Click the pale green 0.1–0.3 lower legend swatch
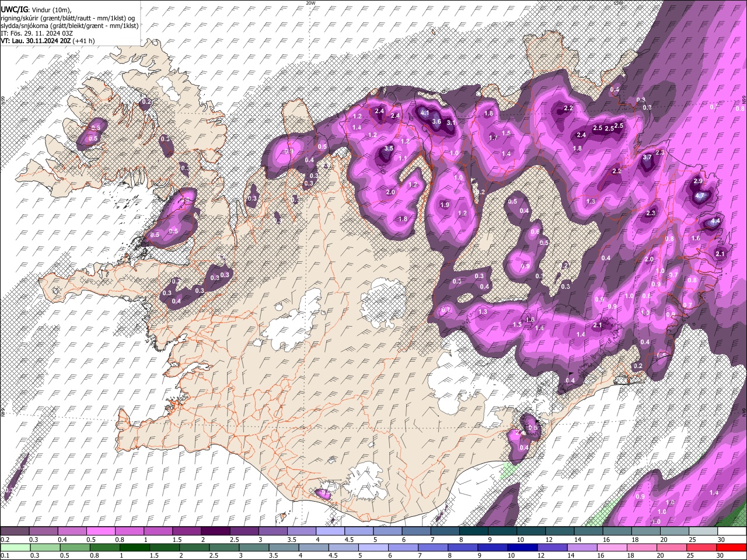747x560 pixels. pyautogui.click(x=15, y=547)
